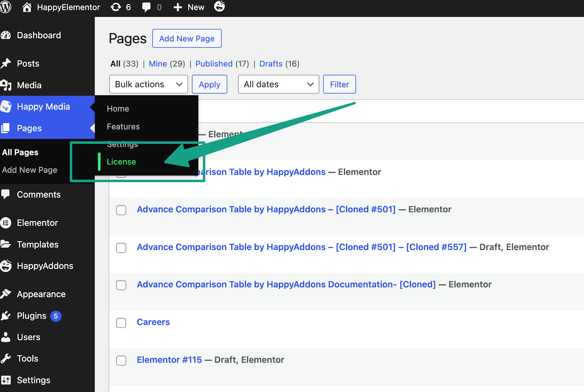The height and width of the screenshot is (392, 584).
Task: Click the Pages icon in sidebar
Action: click(5, 128)
